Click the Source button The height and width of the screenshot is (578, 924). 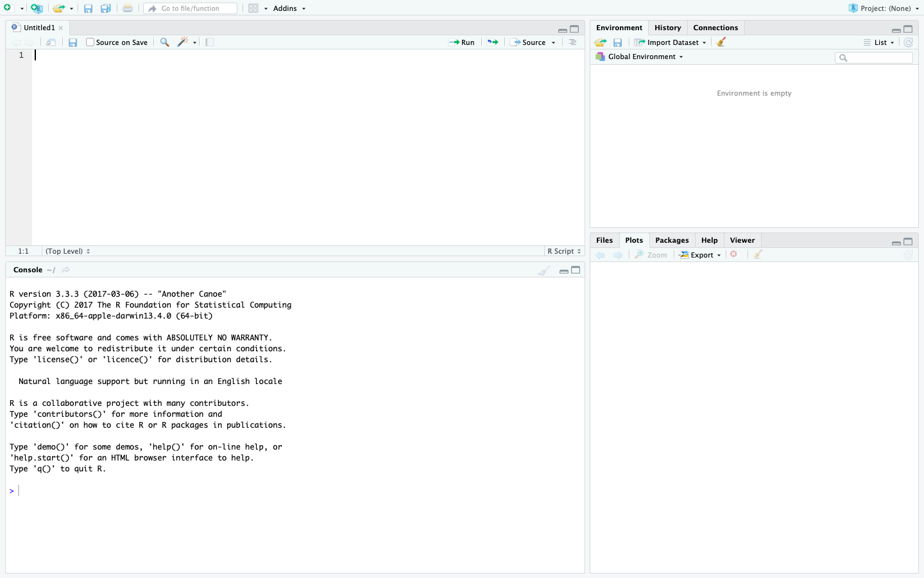(529, 42)
